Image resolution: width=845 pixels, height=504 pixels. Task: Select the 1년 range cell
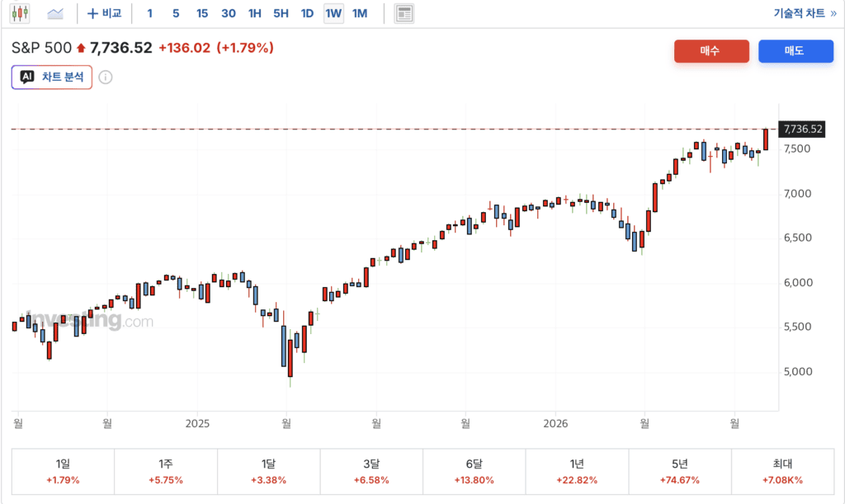577,471
